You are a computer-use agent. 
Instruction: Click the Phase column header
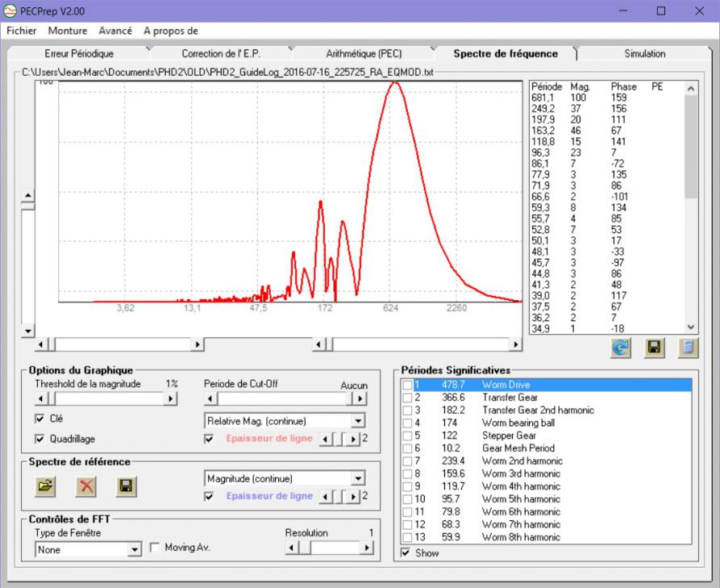tap(623, 87)
